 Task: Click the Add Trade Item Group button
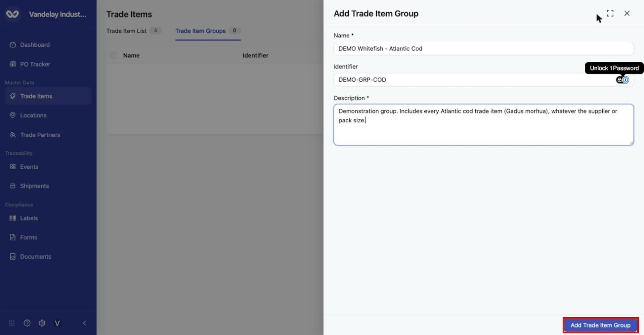(x=601, y=325)
